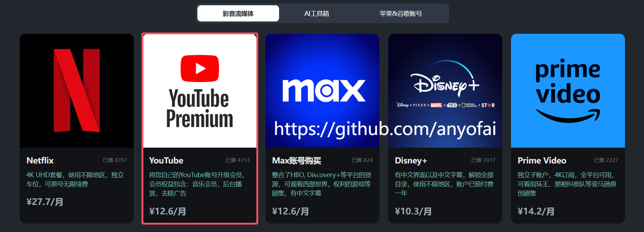Click the ¥14.2/月 Prime Video price
The image size is (644, 232).
click(536, 211)
